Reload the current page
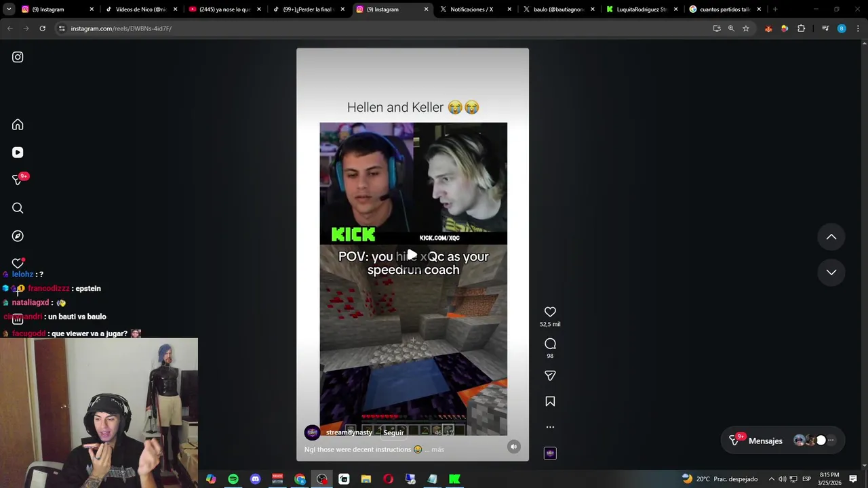Viewport: 868px width, 488px height. (42, 28)
